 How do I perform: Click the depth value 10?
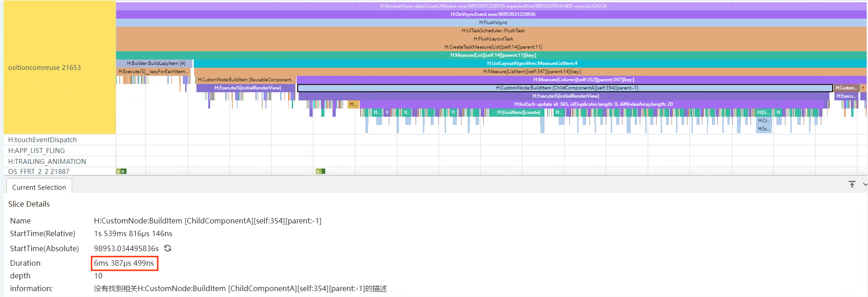click(x=98, y=276)
